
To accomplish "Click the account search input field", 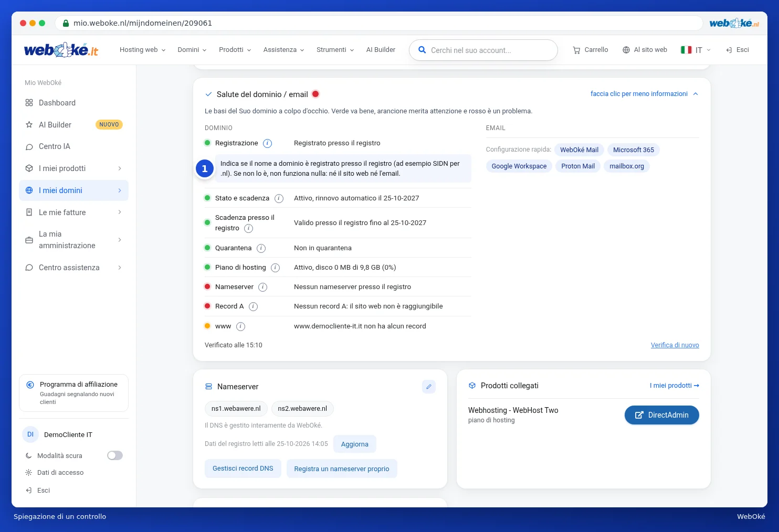I will tap(483, 50).
